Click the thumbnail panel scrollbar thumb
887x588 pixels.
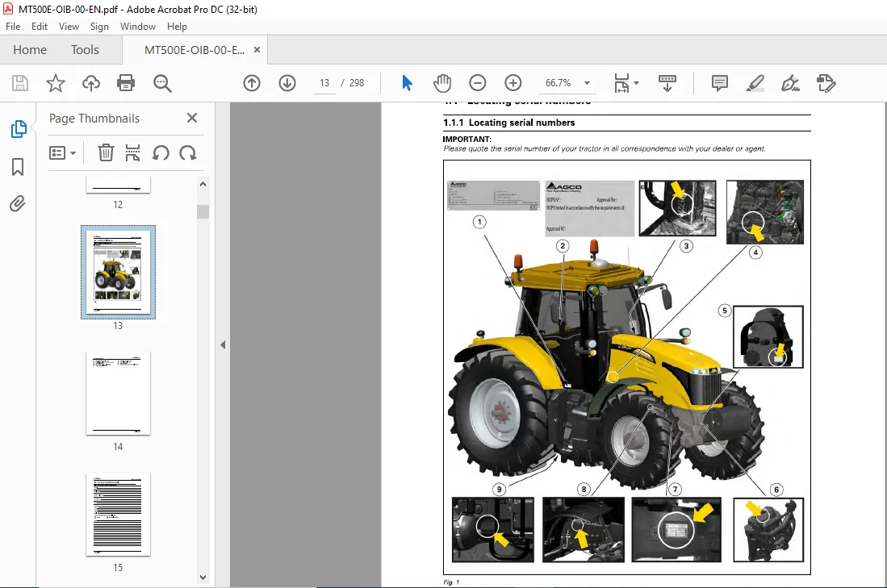pos(203,211)
